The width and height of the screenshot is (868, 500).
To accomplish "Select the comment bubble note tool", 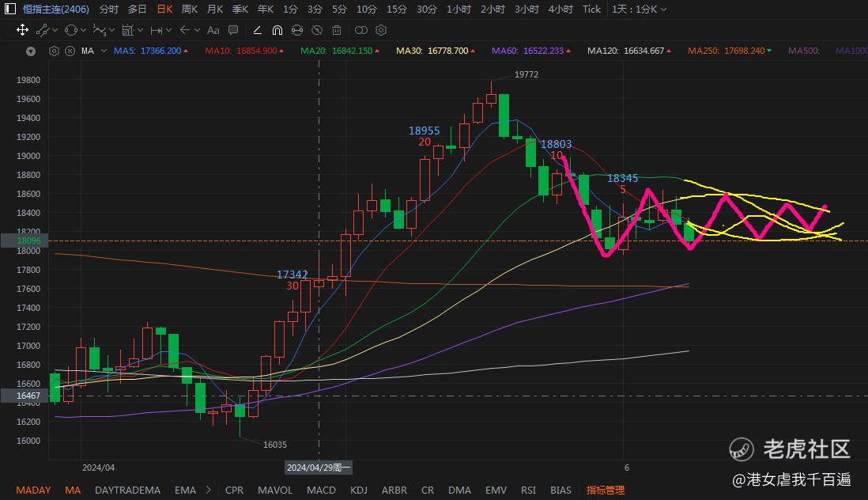I will 233,30.
